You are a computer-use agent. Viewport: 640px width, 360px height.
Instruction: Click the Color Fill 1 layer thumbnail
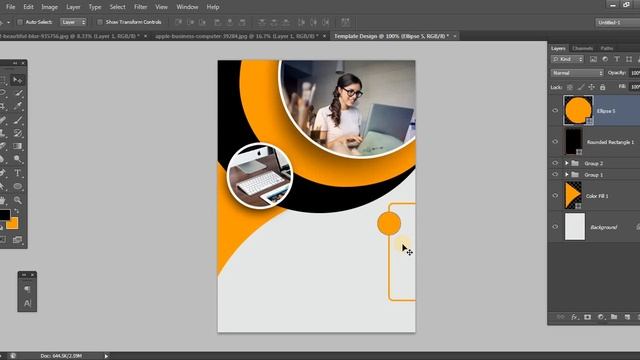pos(573,196)
